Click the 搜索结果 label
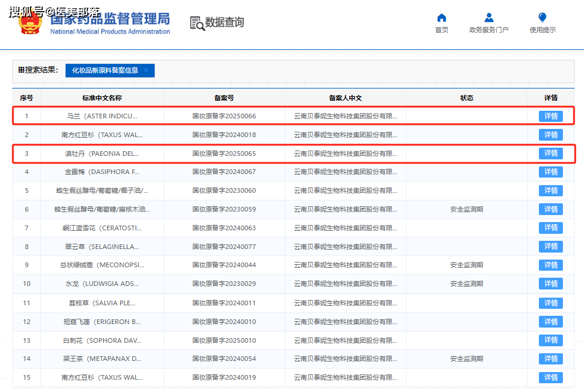The height and width of the screenshot is (392, 584). tap(38, 70)
